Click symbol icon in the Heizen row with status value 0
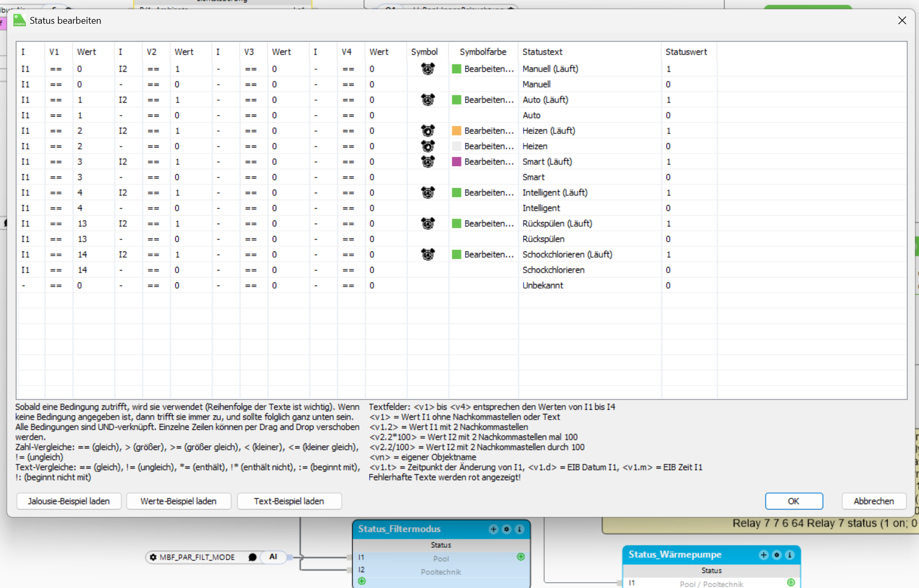This screenshot has height=588, width=919. [428, 146]
